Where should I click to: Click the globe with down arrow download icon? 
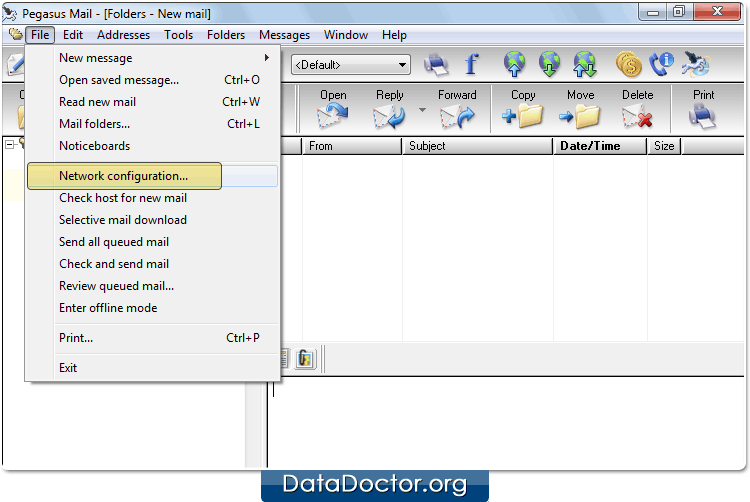pos(550,65)
